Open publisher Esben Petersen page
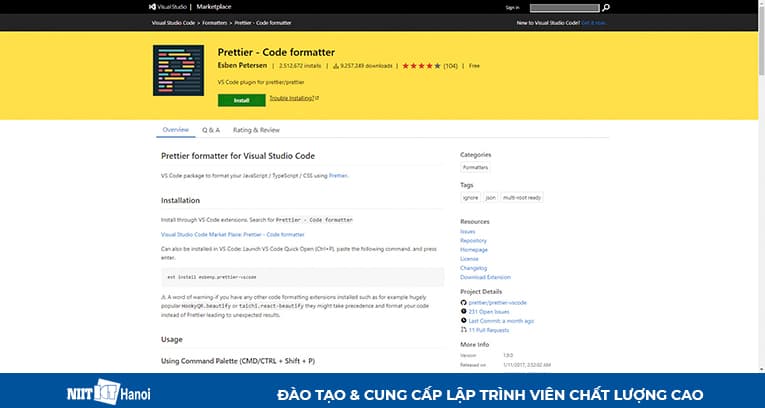The image size is (765, 408). [x=242, y=65]
